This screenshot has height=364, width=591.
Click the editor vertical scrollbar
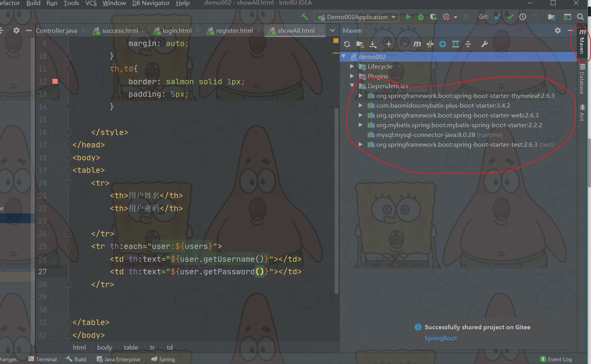click(x=336, y=201)
